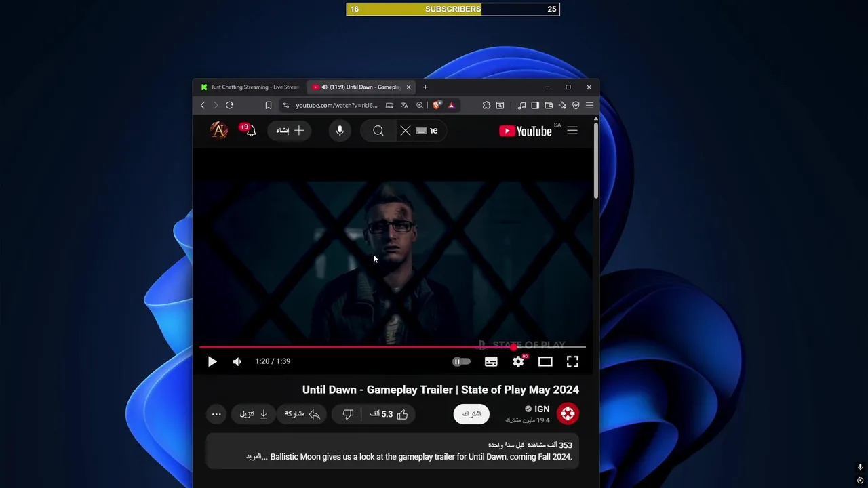Download the video via تنزيل button
The height and width of the screenshot is (488, 868).
[253, 414]
